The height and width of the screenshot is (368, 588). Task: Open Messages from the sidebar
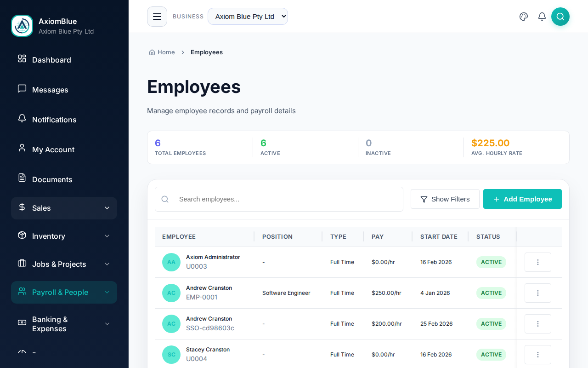pos(64,90)
